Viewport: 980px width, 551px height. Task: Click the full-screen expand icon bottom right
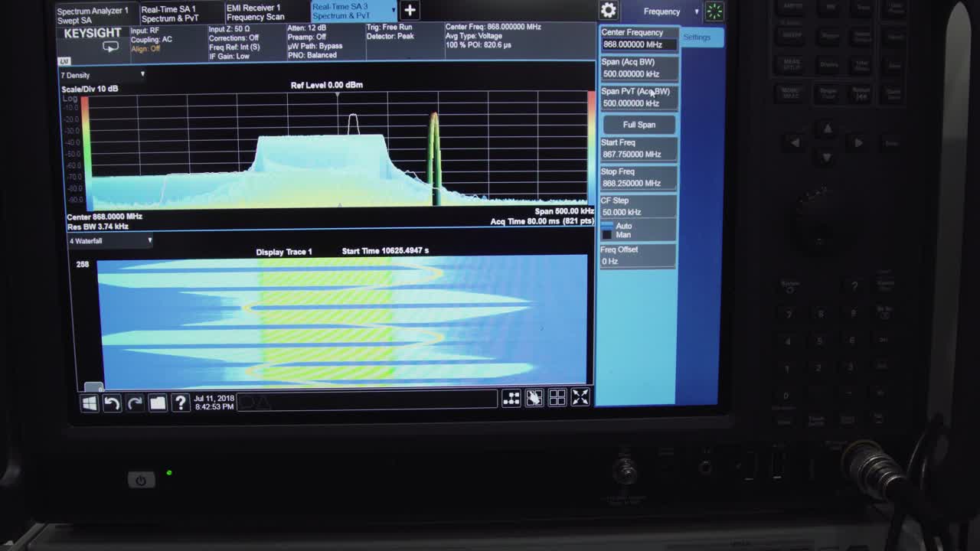pos(580,398)
